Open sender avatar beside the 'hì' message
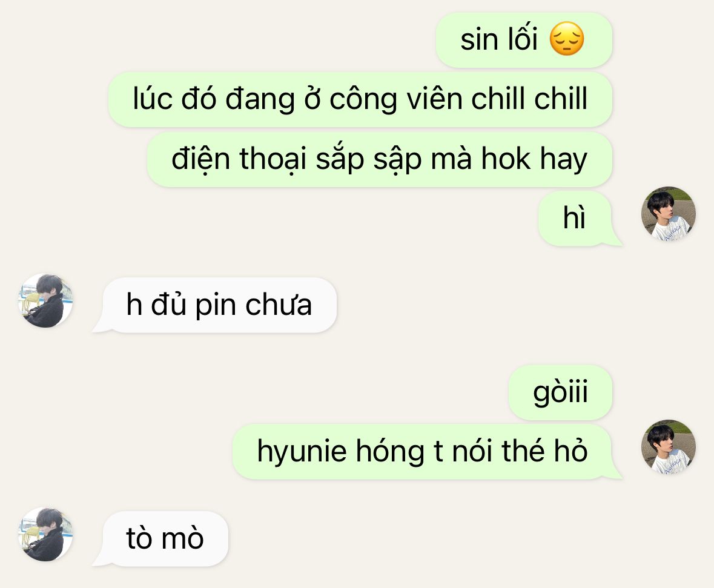714x588 pixels. 669,213
